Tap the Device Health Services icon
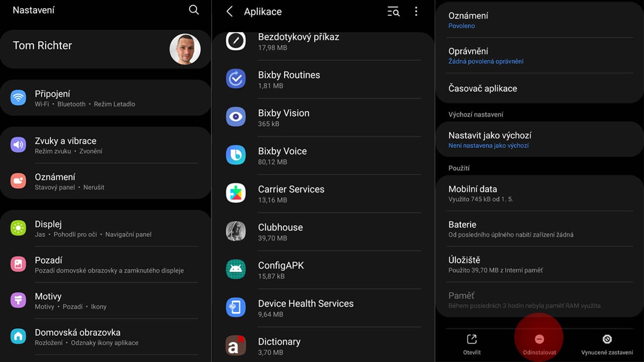644x362 pixels. 235,308
